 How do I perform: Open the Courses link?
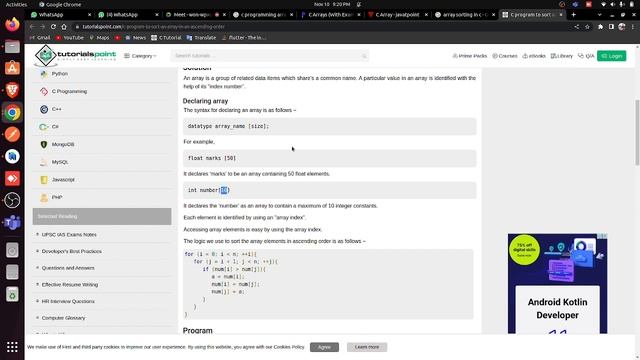click(504, 56)
